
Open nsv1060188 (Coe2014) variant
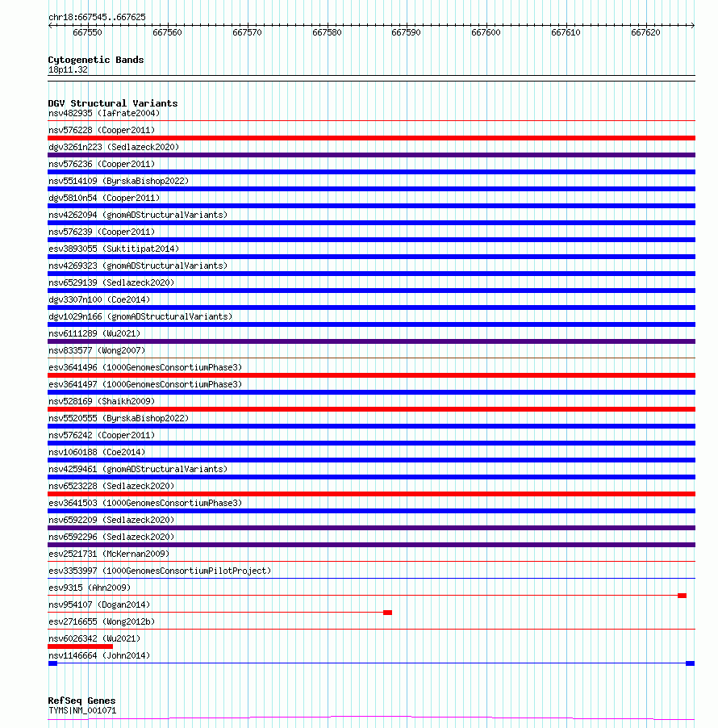tap(97, 452)
